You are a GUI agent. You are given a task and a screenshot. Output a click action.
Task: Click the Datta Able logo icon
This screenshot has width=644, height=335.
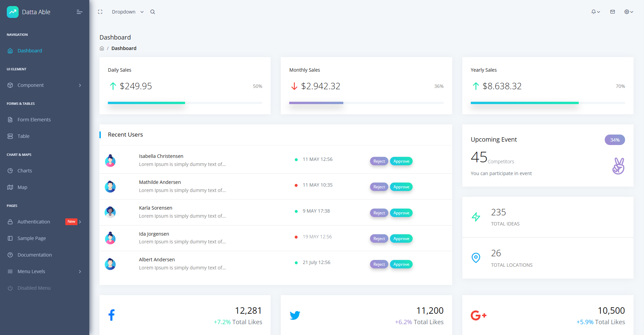(x=13, y=12)
